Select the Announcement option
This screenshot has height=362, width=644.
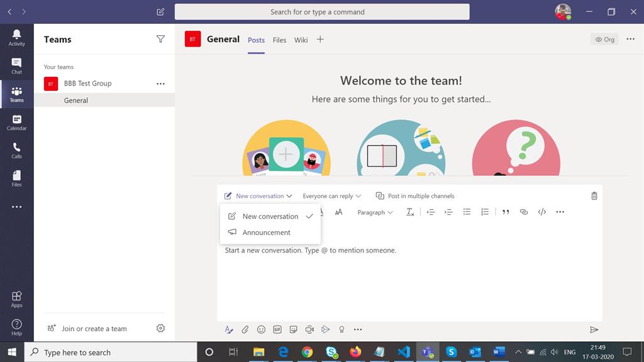[267, 232]
